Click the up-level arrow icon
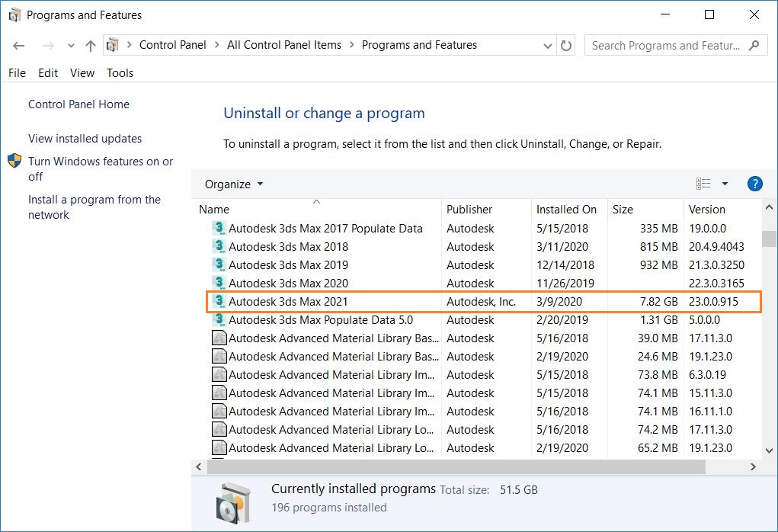Viewport: 778px width, 532px height. point(91,46)
